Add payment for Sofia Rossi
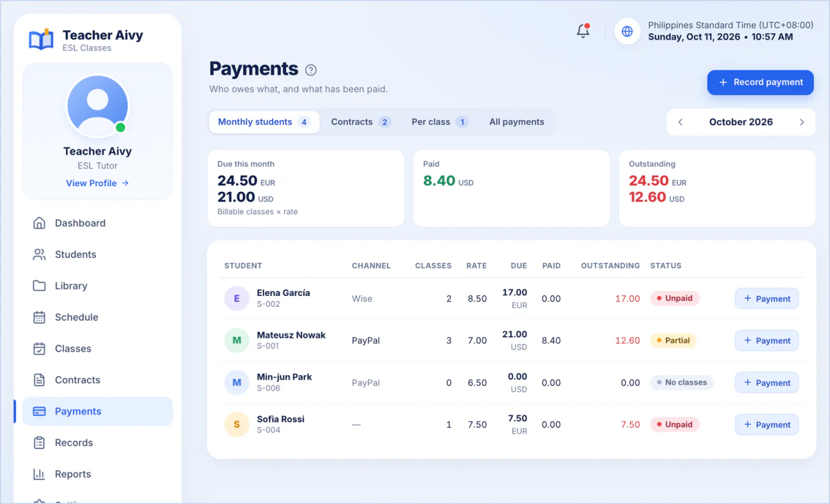 pyautogui.click(x=766, y=424)
